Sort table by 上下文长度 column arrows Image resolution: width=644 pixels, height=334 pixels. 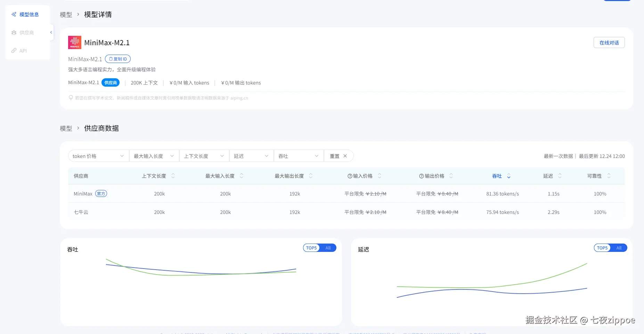[x=173, y=176]
